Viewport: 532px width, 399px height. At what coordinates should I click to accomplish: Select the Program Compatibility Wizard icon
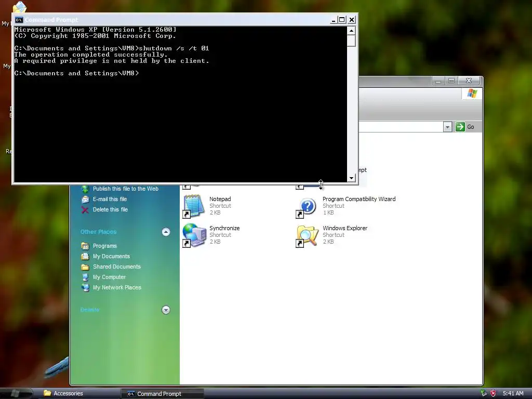click(307, 207)
